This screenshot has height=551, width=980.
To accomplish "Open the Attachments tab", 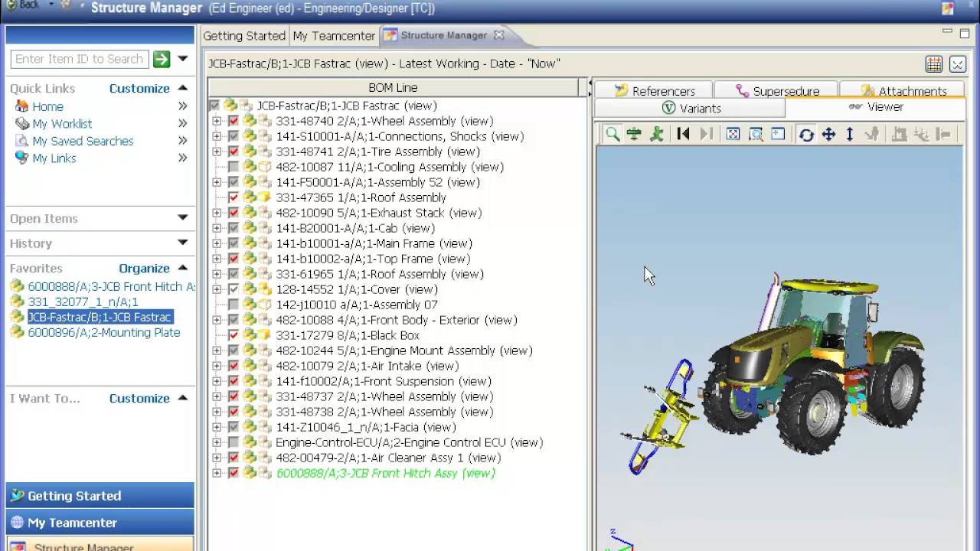I will (903, 90).
